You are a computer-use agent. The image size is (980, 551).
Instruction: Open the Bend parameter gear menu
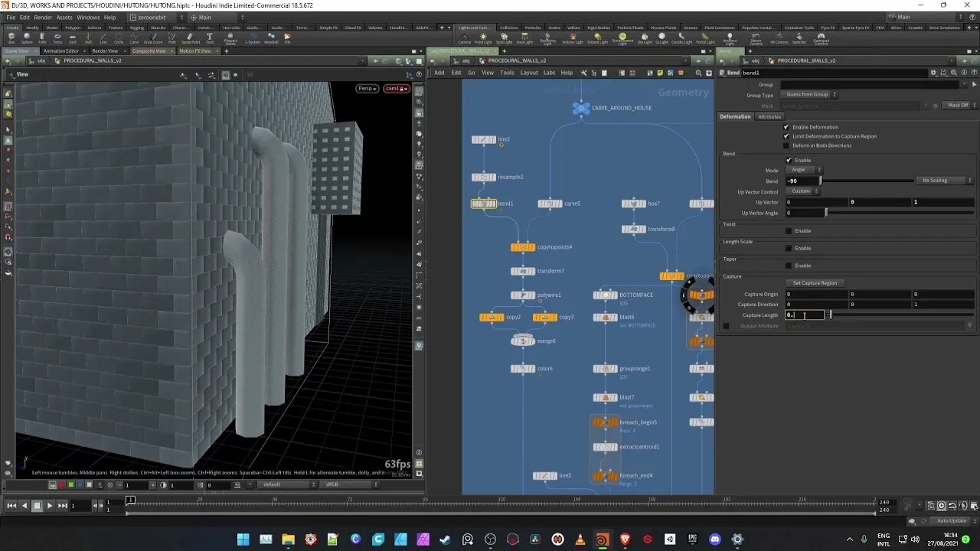933,73
